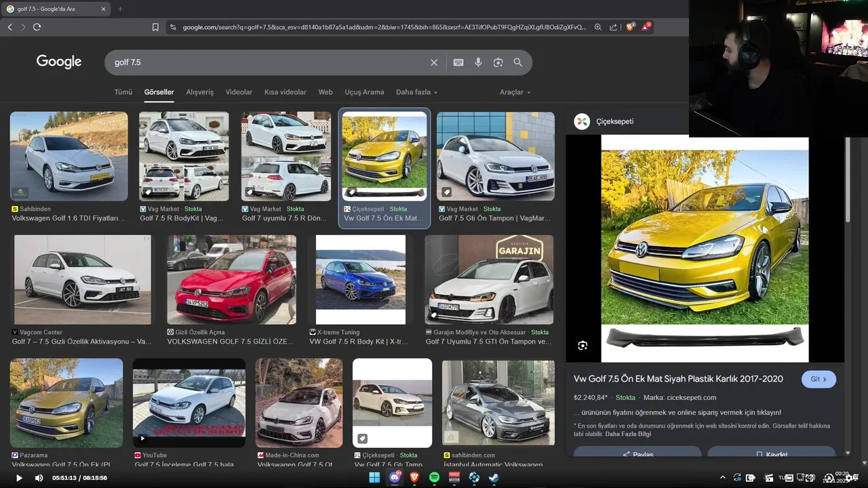Image resolution: width=868 pixels, height=488 pixels.
Task: Open Brave browser from the taskbar
Action: pos(414,478)
